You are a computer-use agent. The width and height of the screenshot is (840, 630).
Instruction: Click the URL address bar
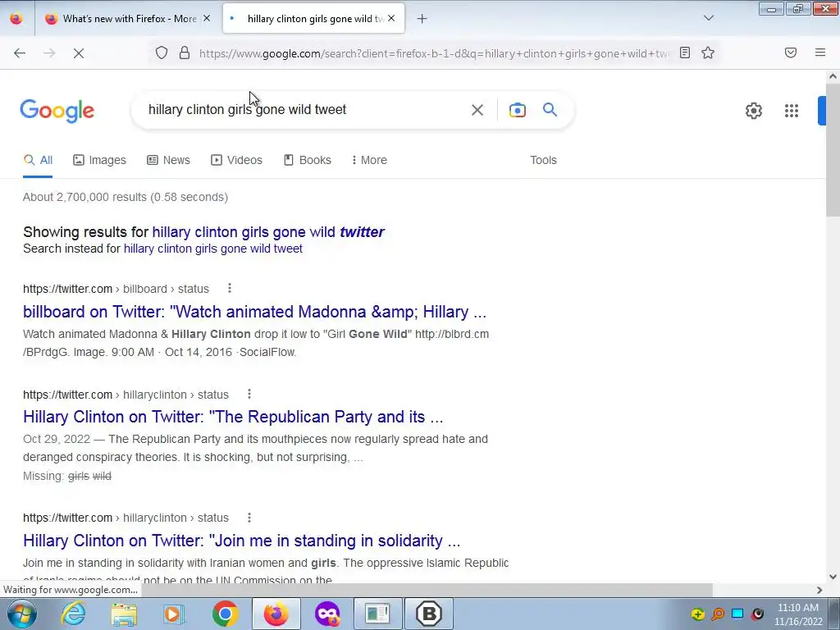pos(434,53)
